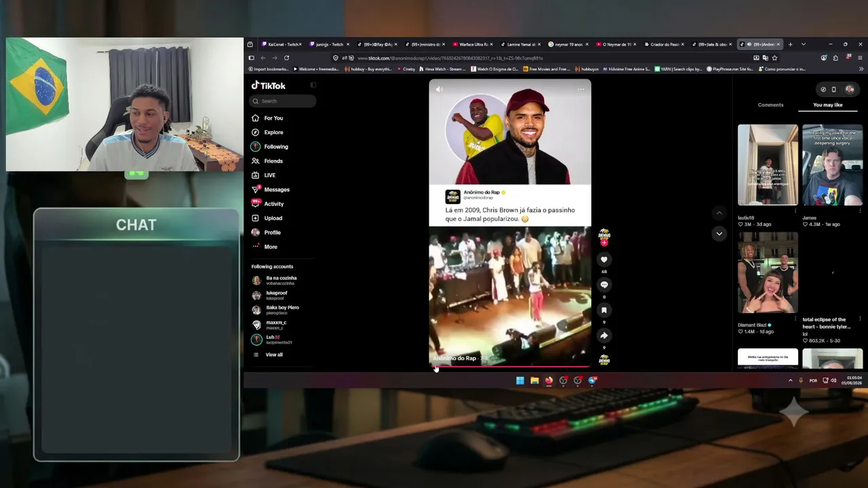Select the You may like tab
This screenshot has width=868, height=488.
[828, 105]
